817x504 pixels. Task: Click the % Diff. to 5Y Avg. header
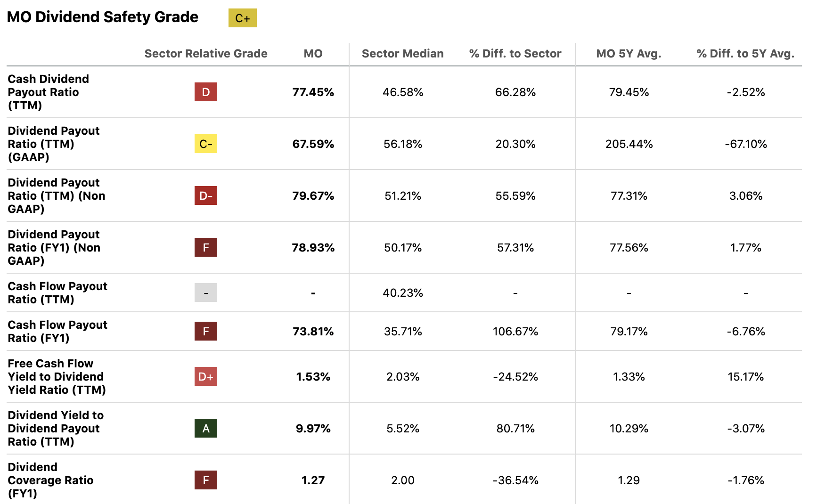[x=745, y=54]
